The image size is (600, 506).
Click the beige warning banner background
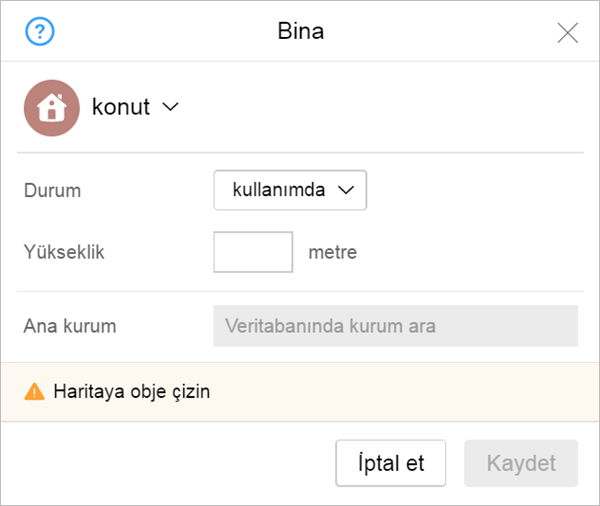[x=402, y=392]
